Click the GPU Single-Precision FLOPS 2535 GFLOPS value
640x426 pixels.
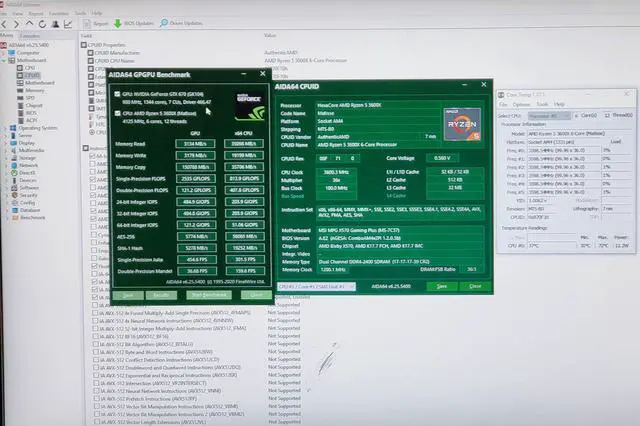[x=196, y=178]
